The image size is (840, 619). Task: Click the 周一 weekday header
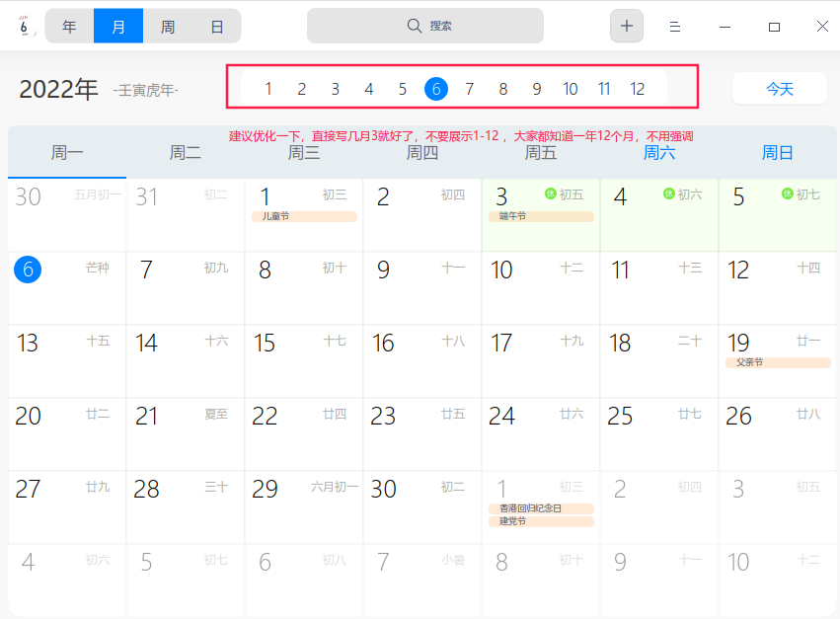point(67,153)
